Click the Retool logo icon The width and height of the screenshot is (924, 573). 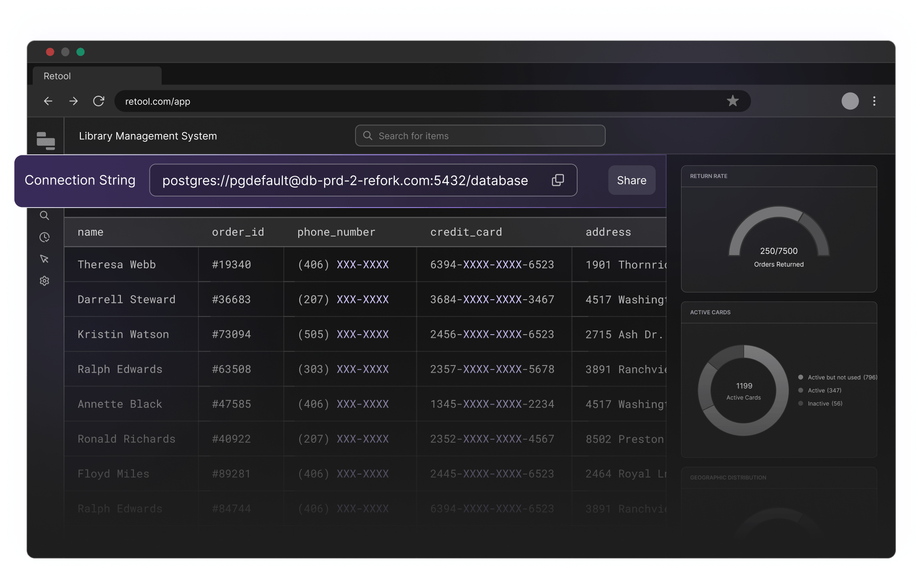click(x=46, y=141)
